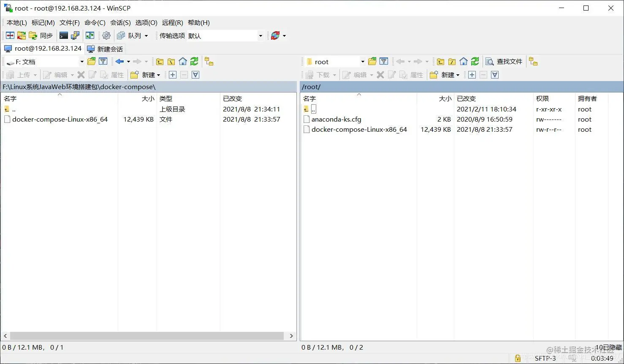Open the 文件(F) menu
624x364 pixels.
pyautogui.click(x=70, y=22)
